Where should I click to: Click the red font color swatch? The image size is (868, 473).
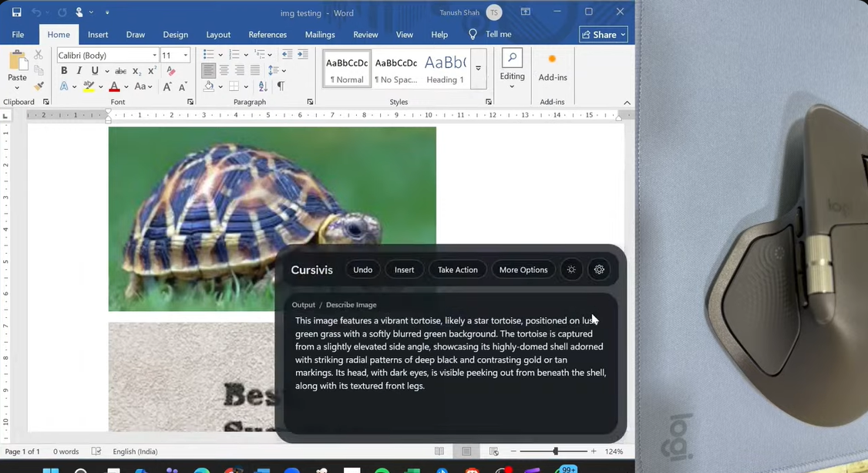(114, 86)
